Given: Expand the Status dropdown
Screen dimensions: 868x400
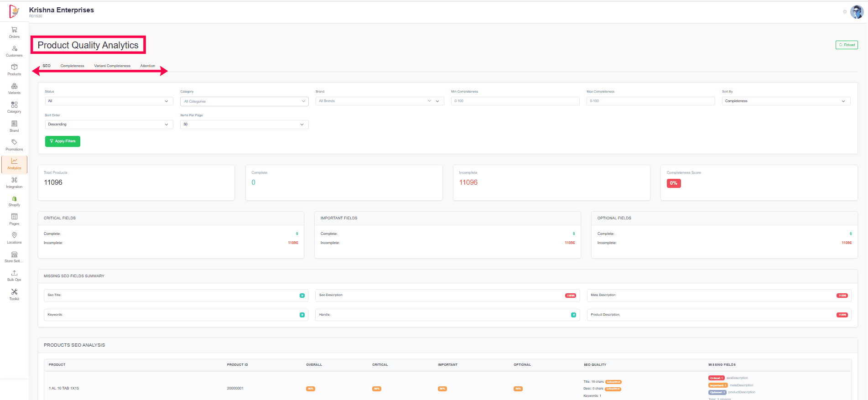Looking at the screenshot, I should [x=109, y=101].
